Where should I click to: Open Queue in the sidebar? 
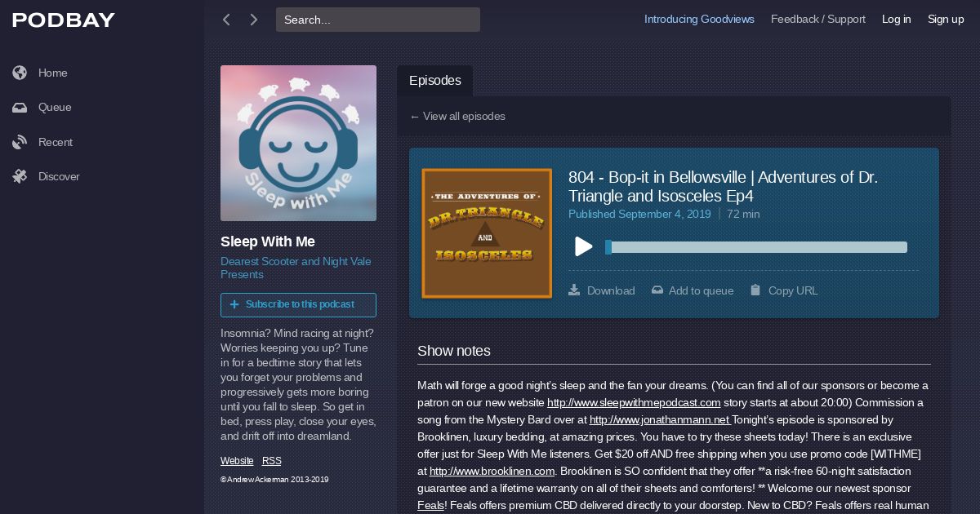[55, 108]
